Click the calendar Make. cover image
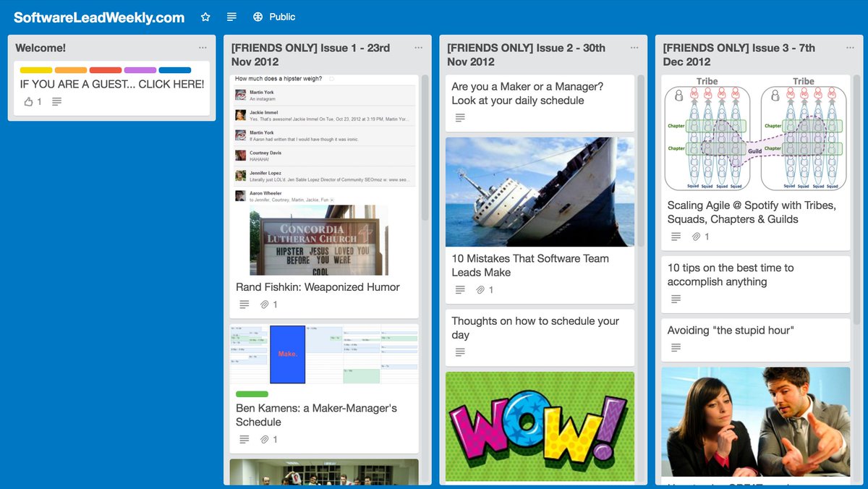The image size is (868, 489). pyautogui.click(x=324, y=354)
